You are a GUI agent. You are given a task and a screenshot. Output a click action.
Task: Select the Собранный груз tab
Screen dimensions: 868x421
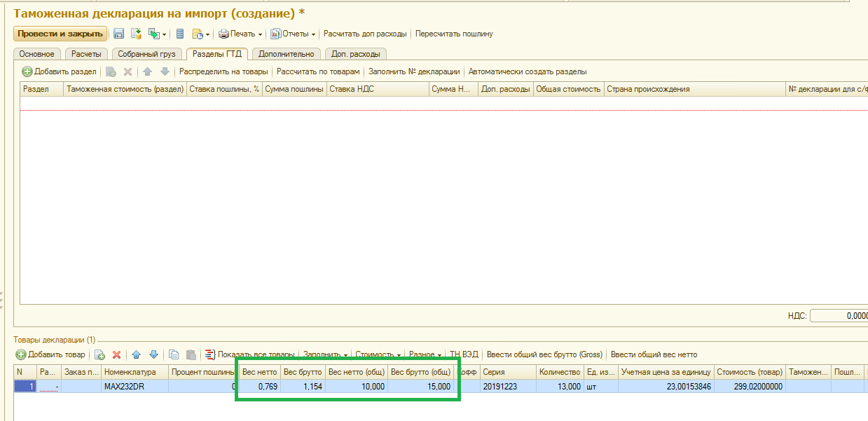[146, 54]
